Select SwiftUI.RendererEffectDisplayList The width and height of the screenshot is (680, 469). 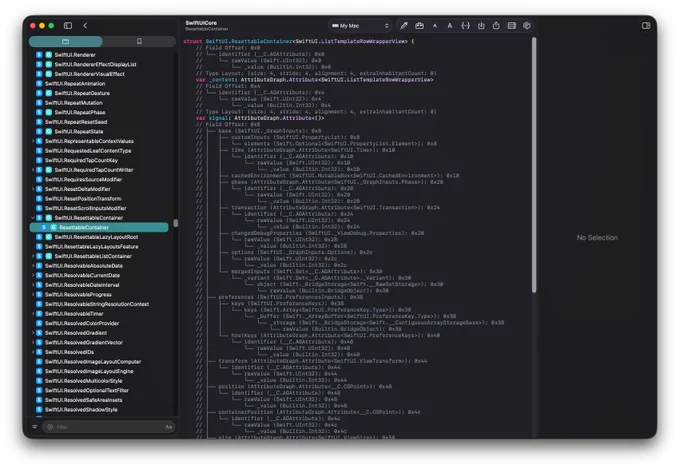[x=100, y=64]
